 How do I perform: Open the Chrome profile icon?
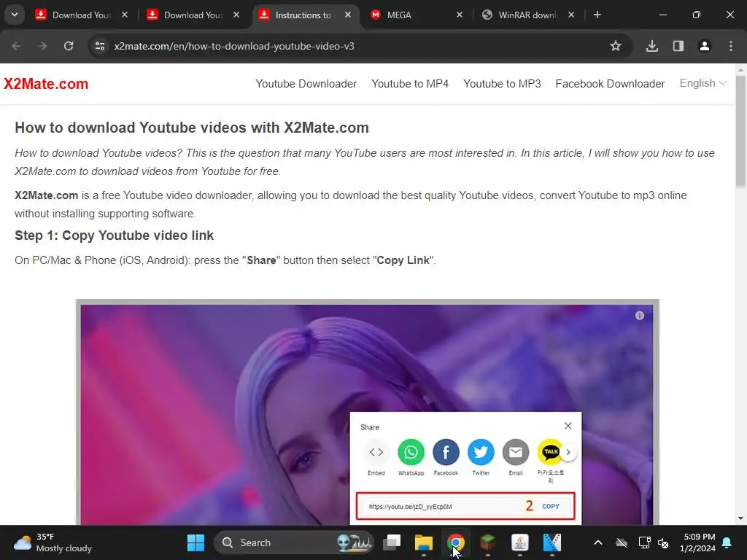(705, 46)
